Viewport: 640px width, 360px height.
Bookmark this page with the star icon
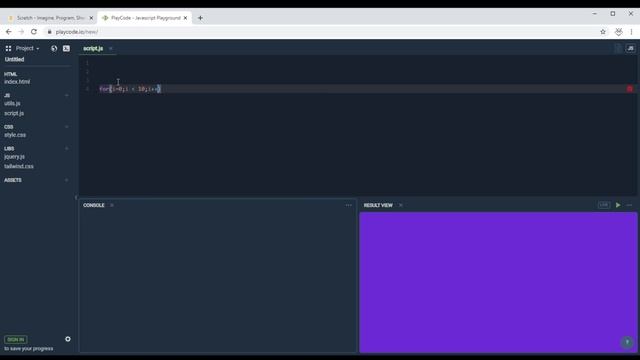click(x=603, y=31)
